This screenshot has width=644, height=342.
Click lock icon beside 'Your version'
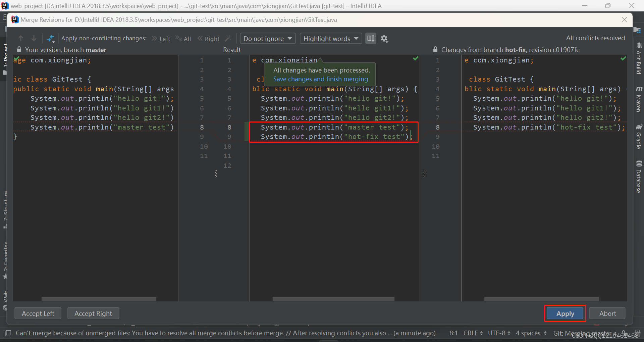19,49
